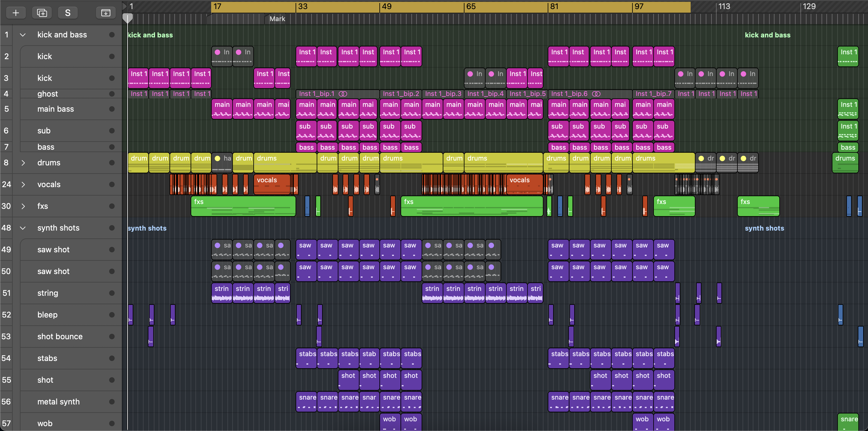Viewport: 868px width, 431px height.
Task: Toggle the status dot on main bass track
Action: [112, 109]
